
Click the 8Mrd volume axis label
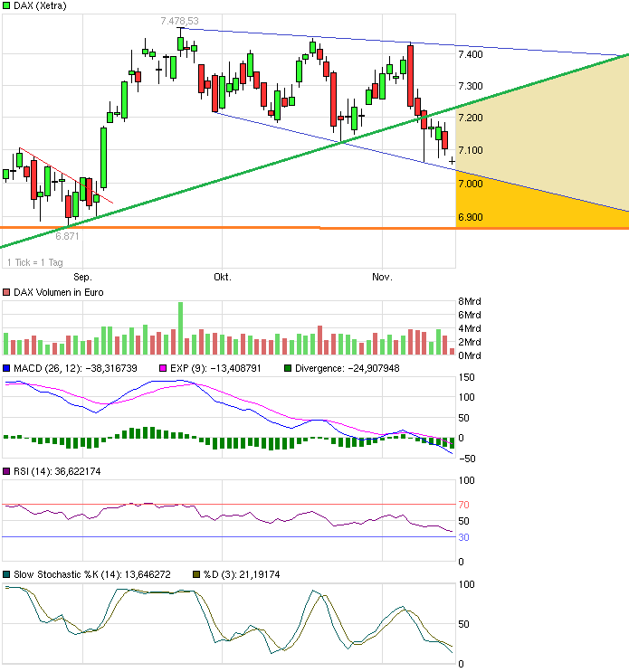click(470, 301)
